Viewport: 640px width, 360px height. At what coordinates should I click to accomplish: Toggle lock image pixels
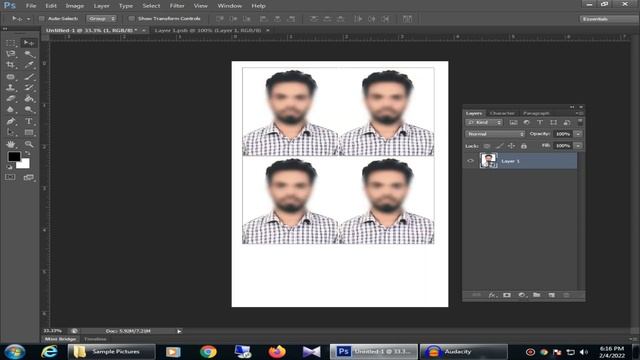point(499,146)
